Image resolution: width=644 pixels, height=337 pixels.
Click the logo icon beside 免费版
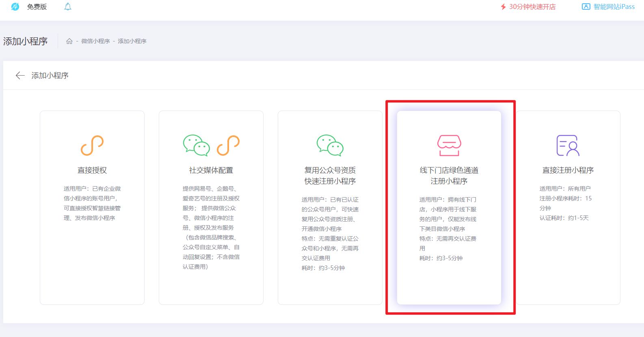pyautogui.click(x=15, y=7)
